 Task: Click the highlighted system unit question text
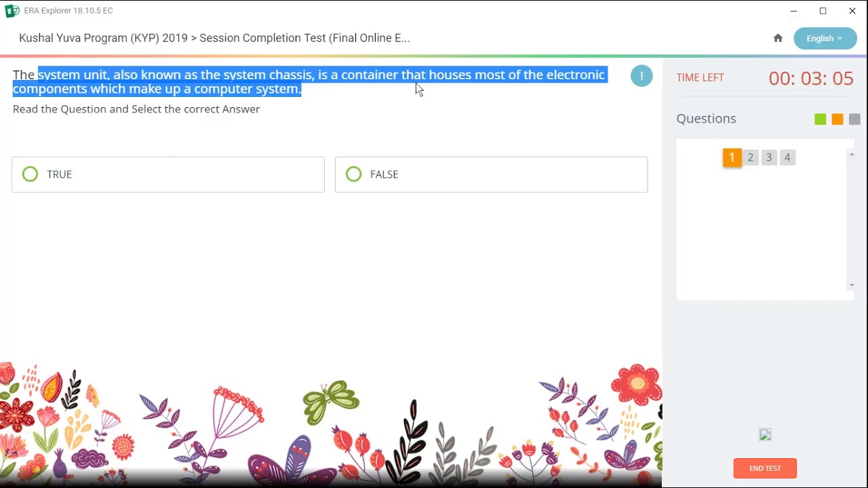point(309,81)
